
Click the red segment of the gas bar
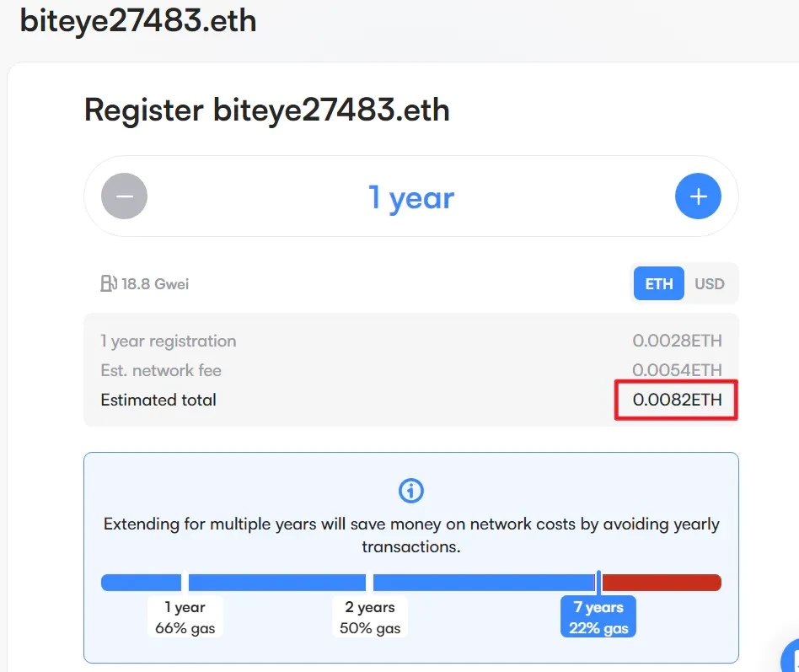point(662,583)
